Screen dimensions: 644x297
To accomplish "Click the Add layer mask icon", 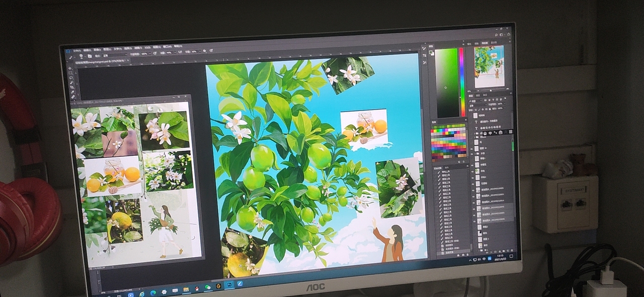I will point(495,251).
